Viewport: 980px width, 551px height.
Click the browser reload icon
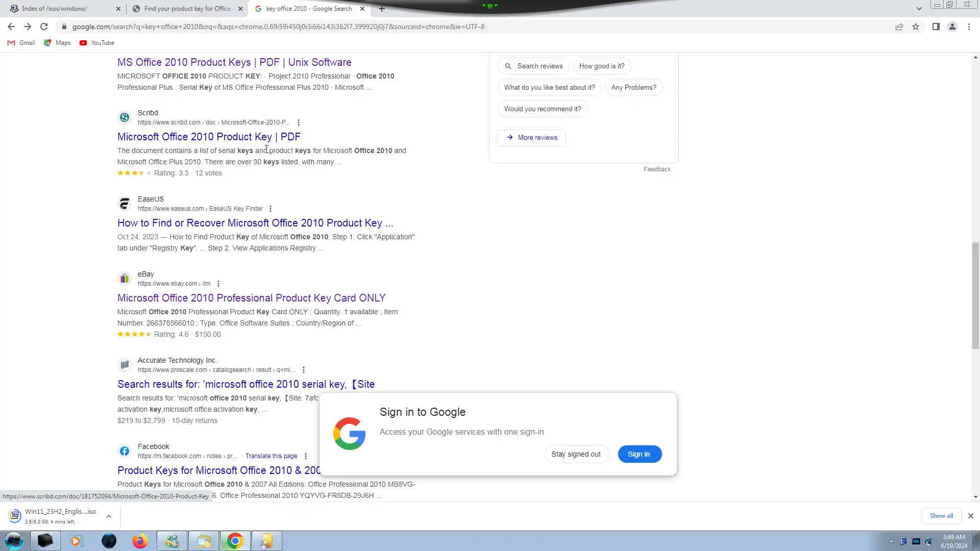pos(44,27)
